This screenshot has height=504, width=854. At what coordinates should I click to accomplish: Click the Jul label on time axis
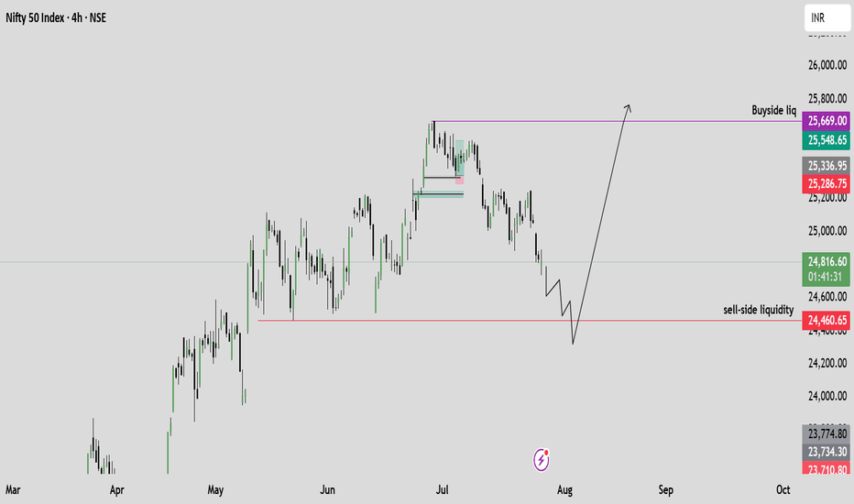coord(443,490)
